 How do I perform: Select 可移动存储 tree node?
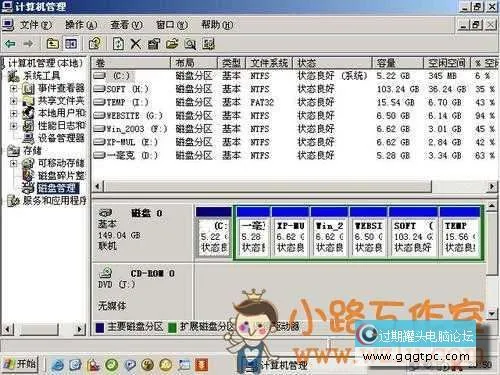[61, 163]
